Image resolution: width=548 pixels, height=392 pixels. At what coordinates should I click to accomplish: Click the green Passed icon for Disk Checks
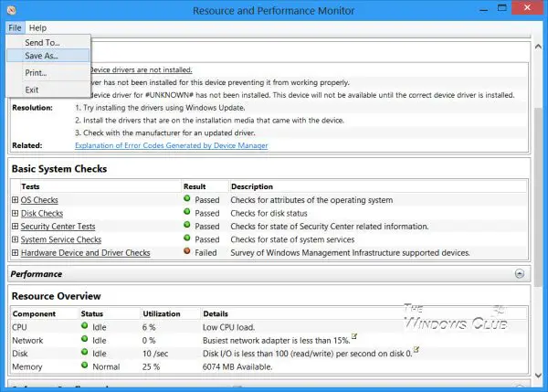187,212
